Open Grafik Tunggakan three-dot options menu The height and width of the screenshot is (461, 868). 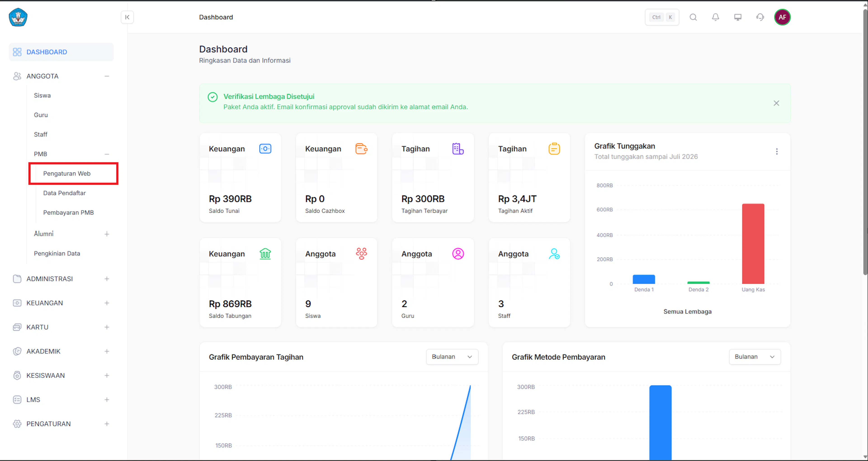tap(777, 152)
